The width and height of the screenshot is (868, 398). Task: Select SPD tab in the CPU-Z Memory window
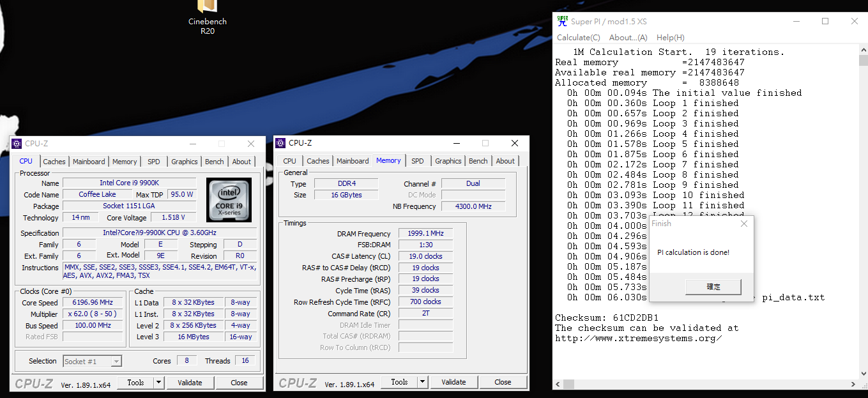click(x=418, y=161)
